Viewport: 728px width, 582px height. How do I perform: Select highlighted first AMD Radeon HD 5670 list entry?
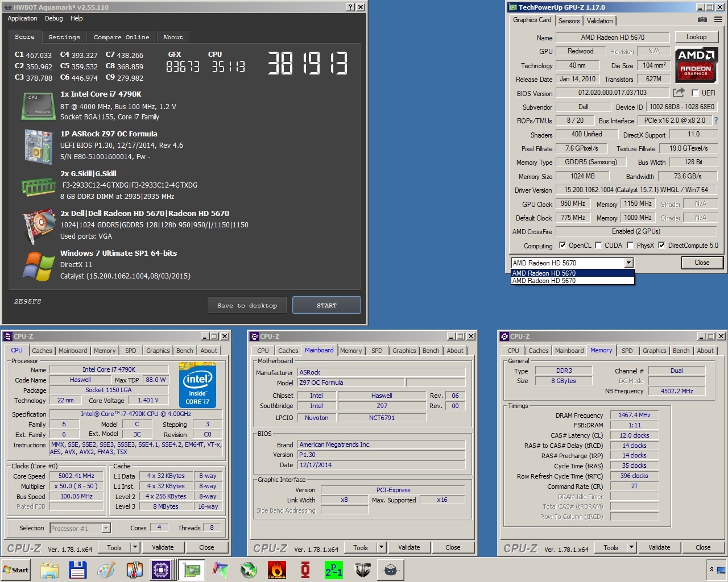pos(572,273)
